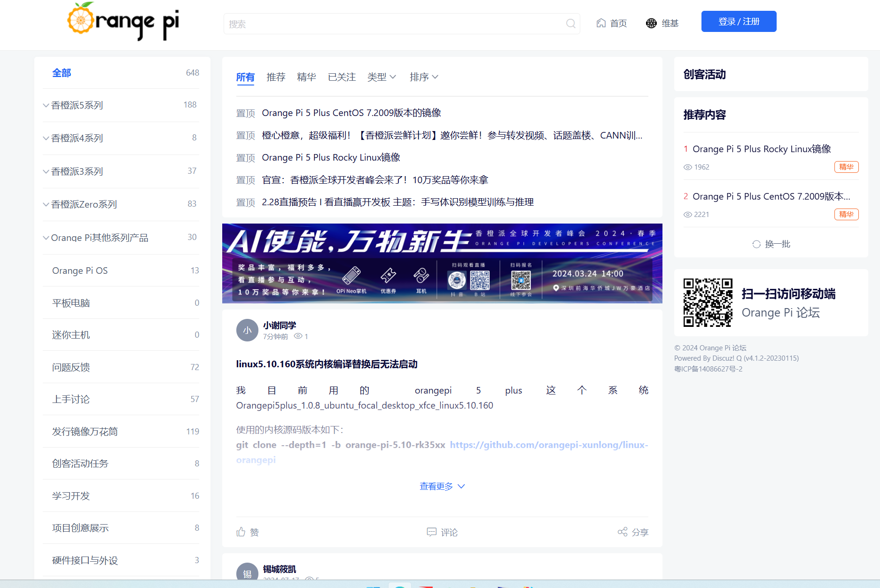Open the 上手讨论 category
This screenshot has height=588, width=880.
121,399
